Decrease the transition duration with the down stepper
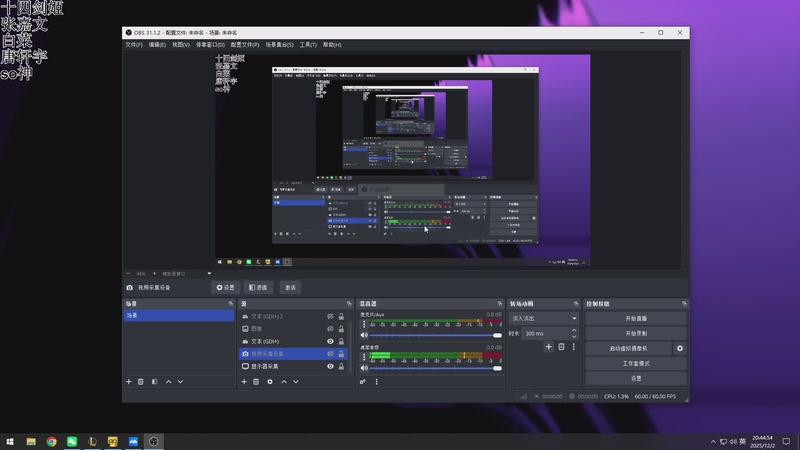 (x=574, y=337)
